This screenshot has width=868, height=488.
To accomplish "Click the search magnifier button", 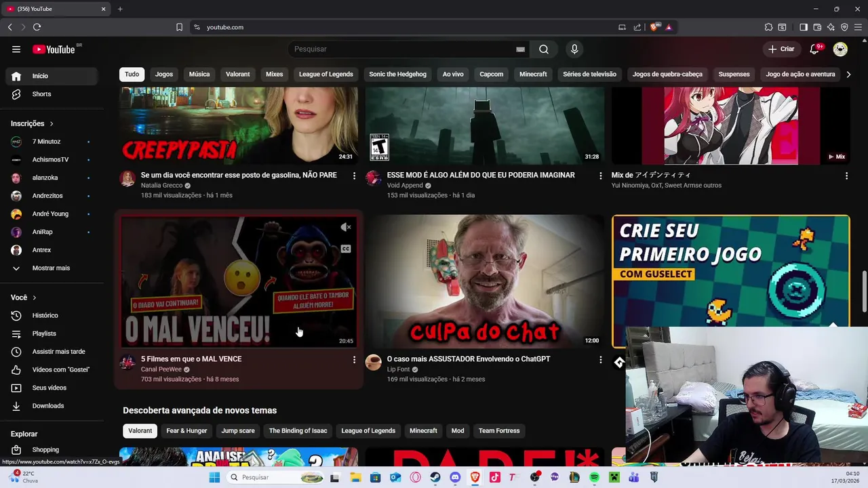I will [x=544, y=49].
